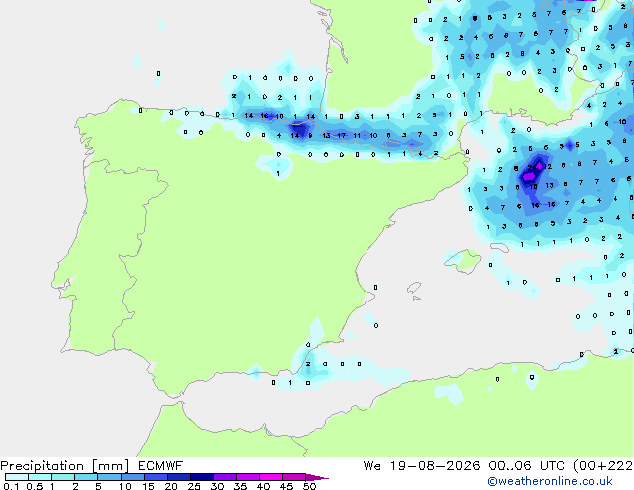Screen dimensions: 634x490
Task: Click the 35–40 mm legend swatch
Action: 247,477
